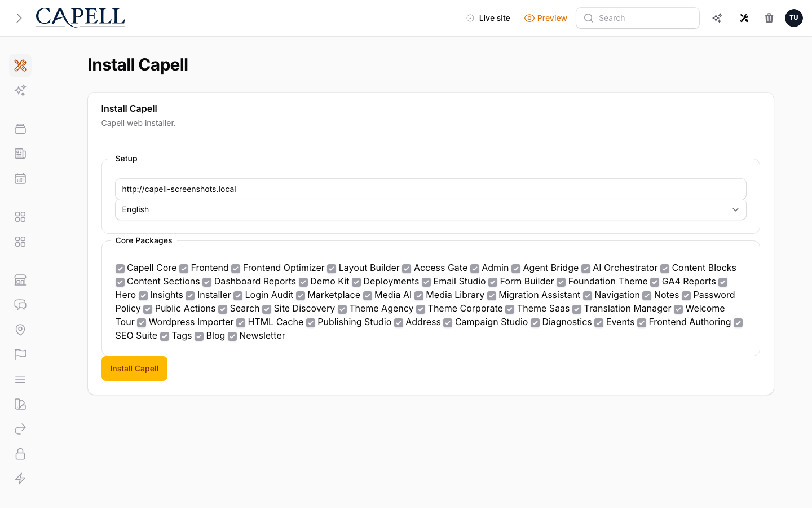Image resolution: width=812 pixels, height=508 pixels.
Task: Toggle the AI Orchestrator checkbox
Action: point(586,269)
